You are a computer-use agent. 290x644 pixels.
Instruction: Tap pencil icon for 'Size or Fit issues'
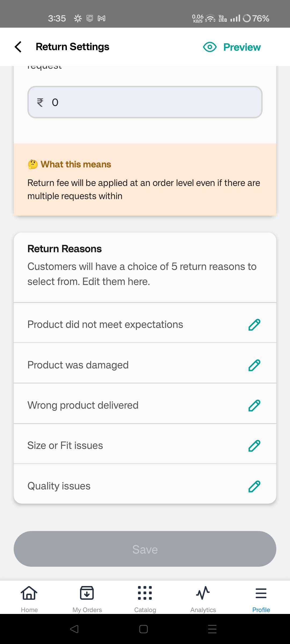[x=254, y=446]
